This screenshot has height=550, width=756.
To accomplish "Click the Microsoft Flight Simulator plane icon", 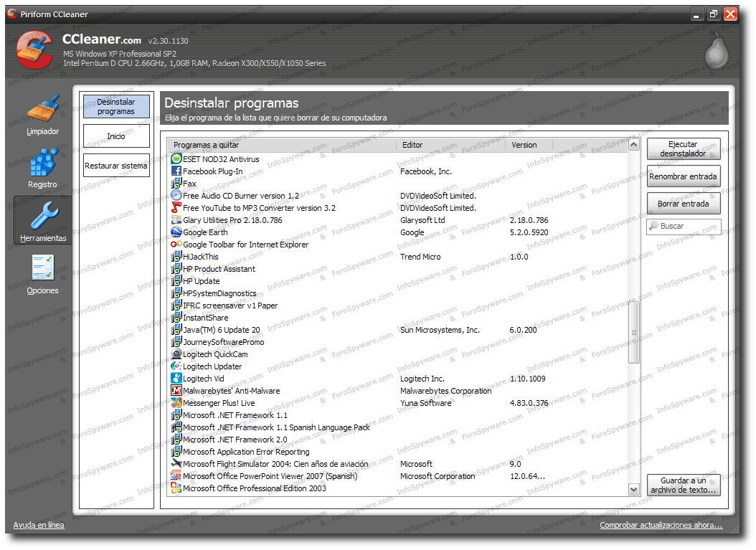I will [x=176, y=464].
